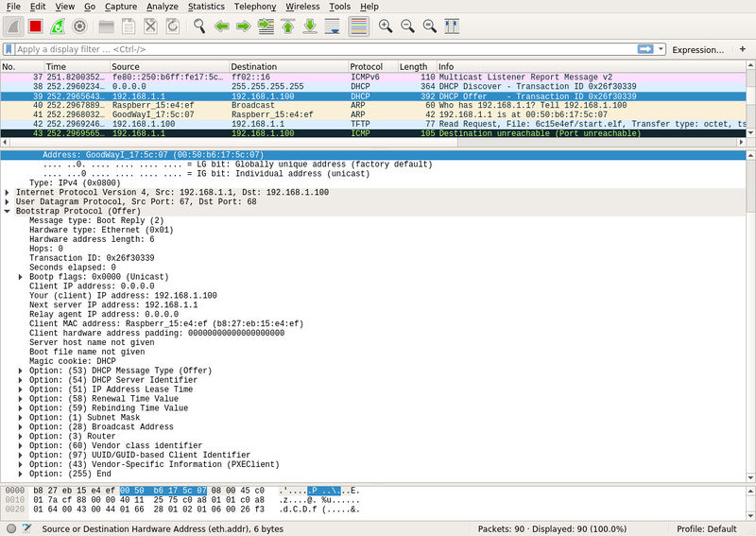Image resolution: width=756 pixels, height=536 pixels.
Task: Open the Statistics menu
Action: pos(206,7)
